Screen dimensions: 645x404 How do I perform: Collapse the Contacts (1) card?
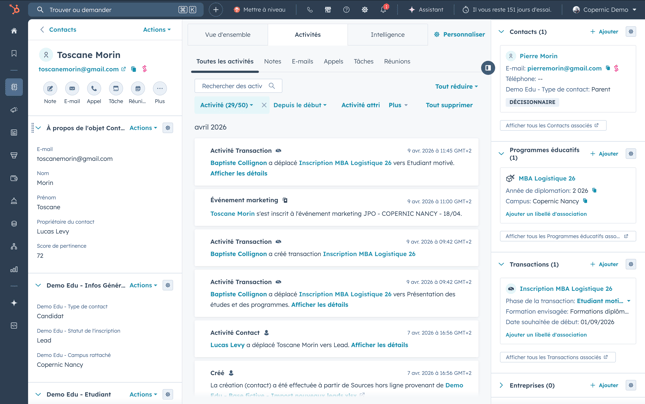501,31
